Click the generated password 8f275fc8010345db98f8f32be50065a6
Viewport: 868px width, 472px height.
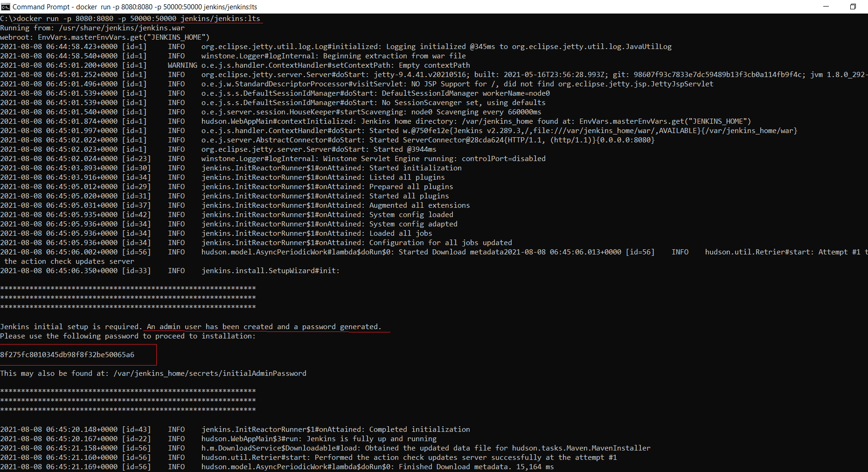pyautogui.click(x=67, y=355)
